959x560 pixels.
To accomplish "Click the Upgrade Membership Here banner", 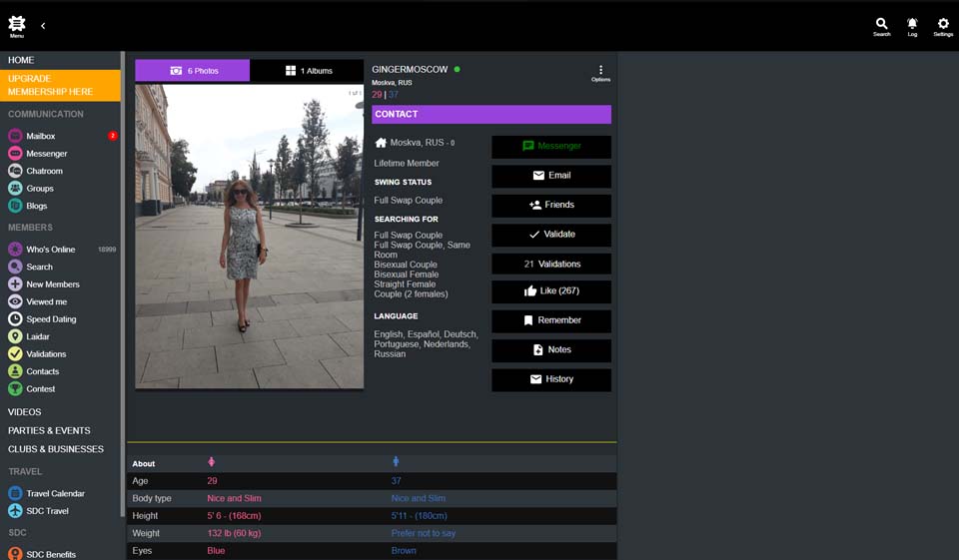I will [60, 85].
